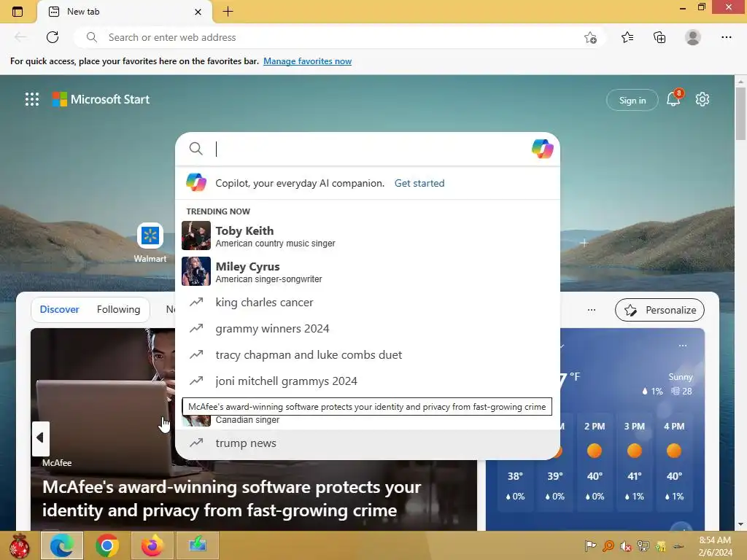Viewport: 747px width, 560px height.
Task: Click the Start ornament button on taskbar
Action: click(20, 545)
